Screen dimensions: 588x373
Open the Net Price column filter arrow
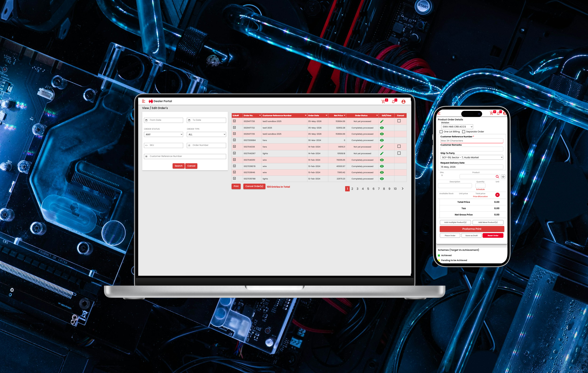pyautogui.click(x=344, y=115)
